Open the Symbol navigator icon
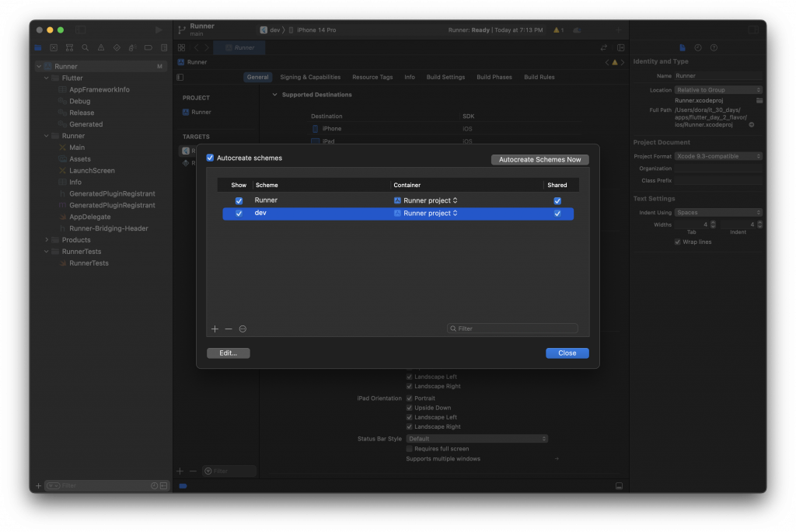The width and height of the screenshot is (796, 532). (x=69, y=47)
